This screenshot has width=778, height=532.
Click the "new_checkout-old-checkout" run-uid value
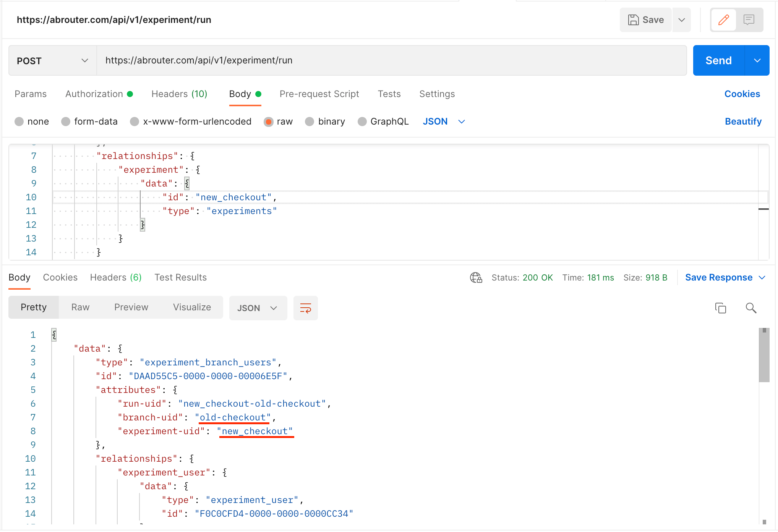pos(252,404)
